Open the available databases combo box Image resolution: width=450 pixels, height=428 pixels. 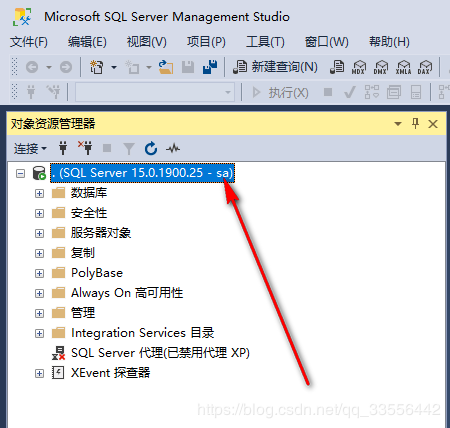tap(155, 92)
